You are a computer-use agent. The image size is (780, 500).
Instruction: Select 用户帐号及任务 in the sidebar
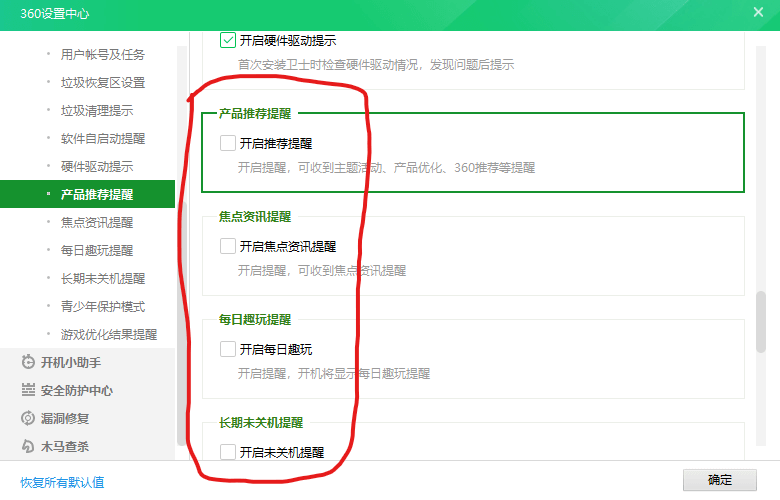[102, 55]
